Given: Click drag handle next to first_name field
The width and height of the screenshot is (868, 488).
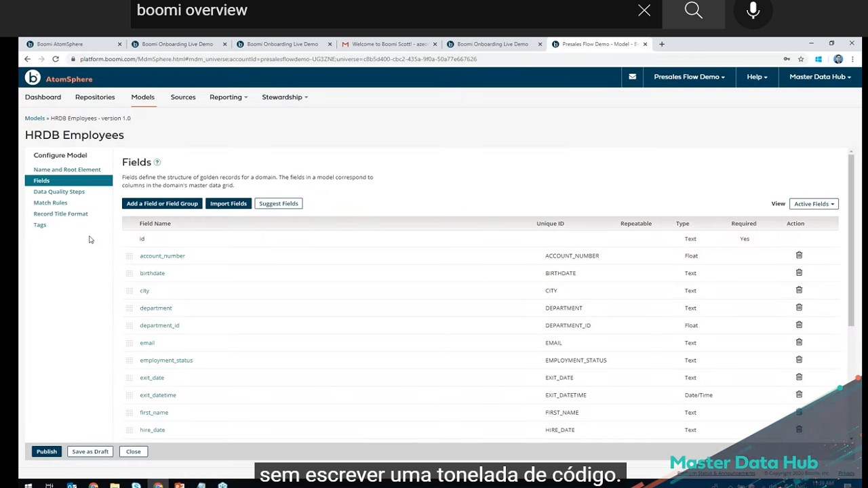Looking at the screenshot, I should (x=130, y=413).
